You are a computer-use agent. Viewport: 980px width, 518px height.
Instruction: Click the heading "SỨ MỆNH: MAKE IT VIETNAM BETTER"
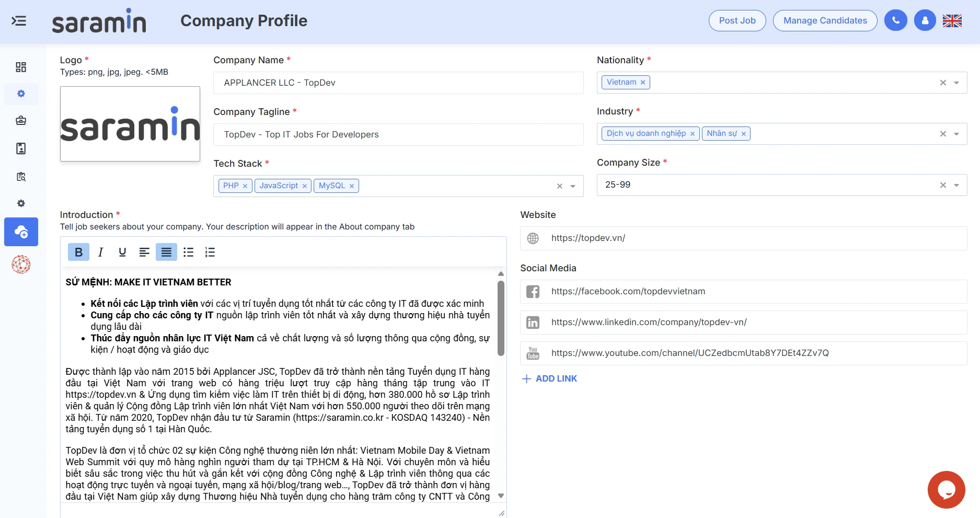tap(148, 282)
